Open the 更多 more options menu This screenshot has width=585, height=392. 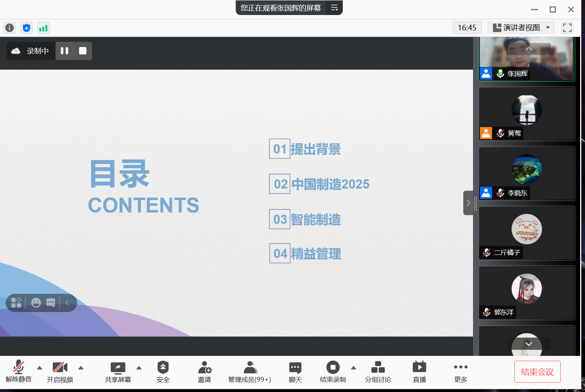461,372
